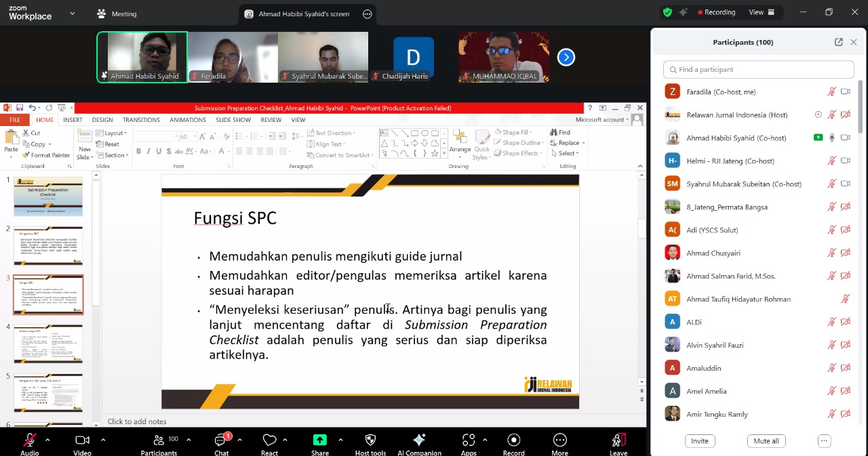Screen dimensions: 868x456
Task: Click the Find a participant search field
Action: pos(758,69)
